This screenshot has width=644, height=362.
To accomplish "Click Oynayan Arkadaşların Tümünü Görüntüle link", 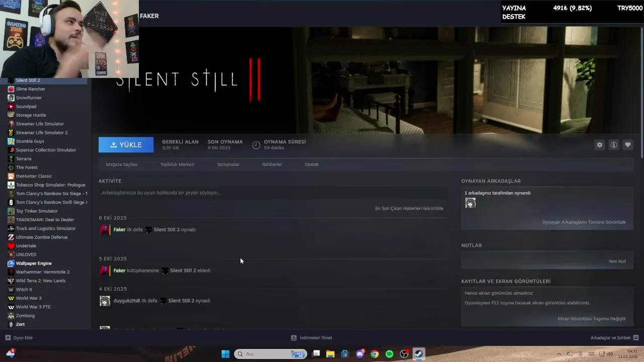I will (584, 222).
